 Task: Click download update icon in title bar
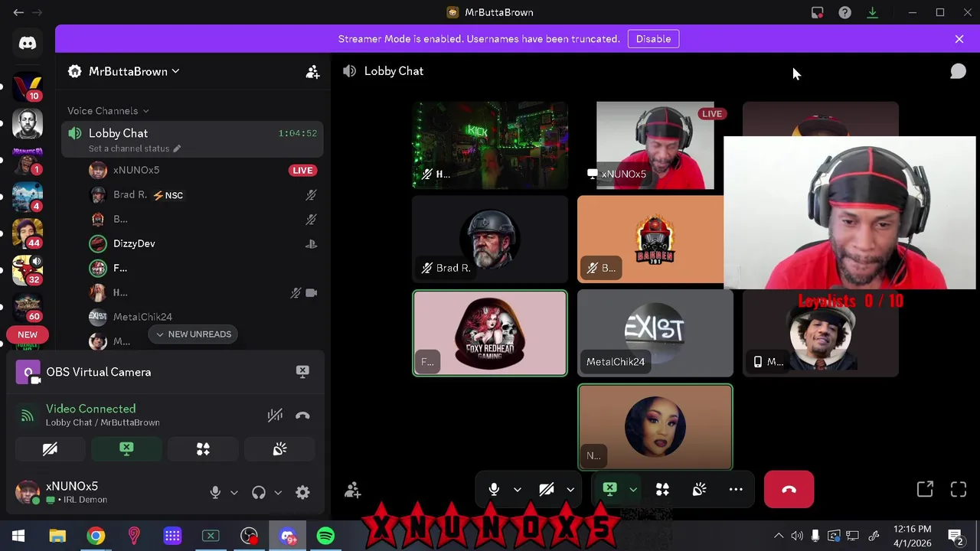coord(872,12)
